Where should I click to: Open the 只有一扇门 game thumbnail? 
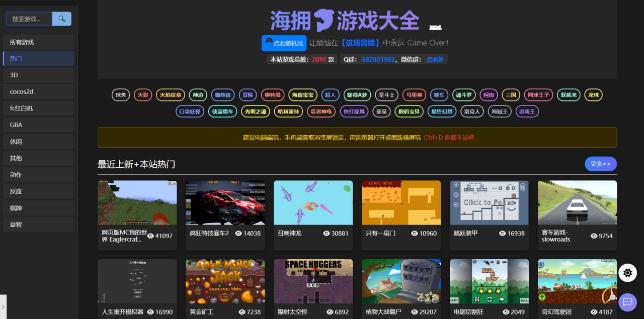[401, 202]
